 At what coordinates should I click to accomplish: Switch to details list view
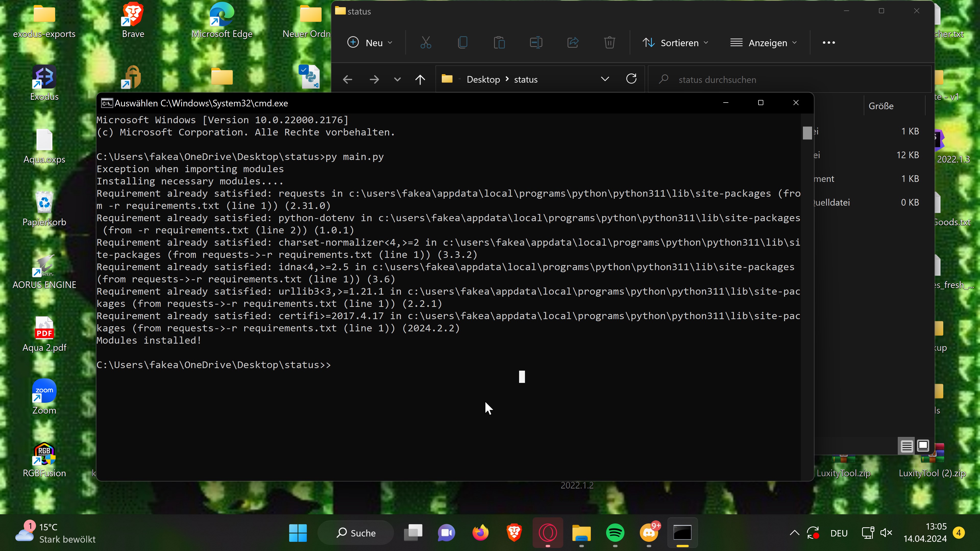pos(906,446)
